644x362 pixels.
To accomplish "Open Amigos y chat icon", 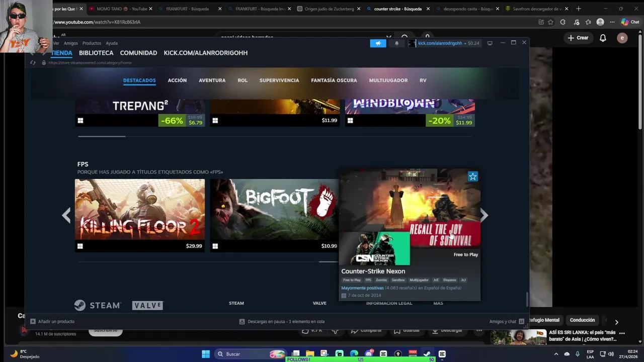I will [521, 321].
